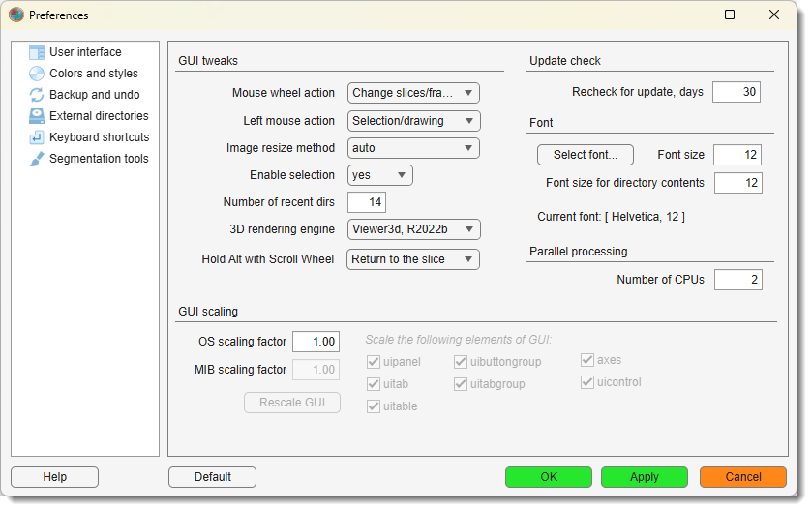
Task: Change the Enable selection dropdown
Action: (x=379, y=175)
